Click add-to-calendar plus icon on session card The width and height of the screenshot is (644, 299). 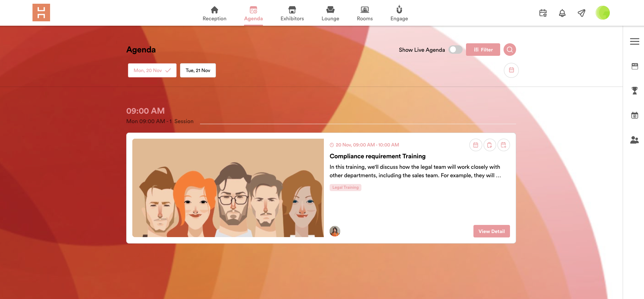coord(504,145)
